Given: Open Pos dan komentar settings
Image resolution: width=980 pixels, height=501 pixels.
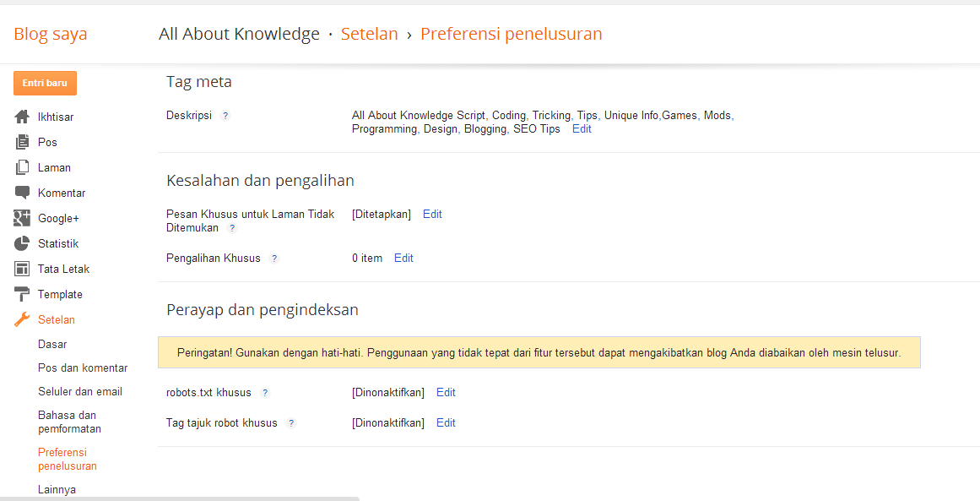Looking at the screenshot, I should tap(83, 368).
